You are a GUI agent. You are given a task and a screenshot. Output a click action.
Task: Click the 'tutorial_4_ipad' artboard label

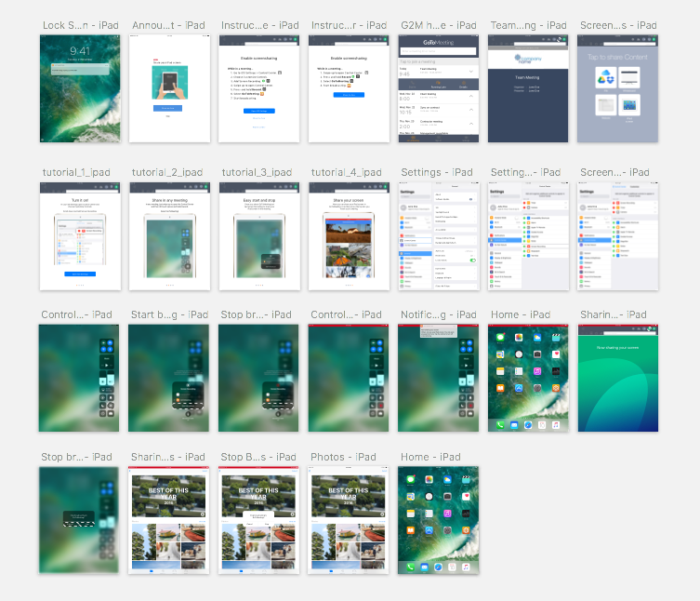347,172
